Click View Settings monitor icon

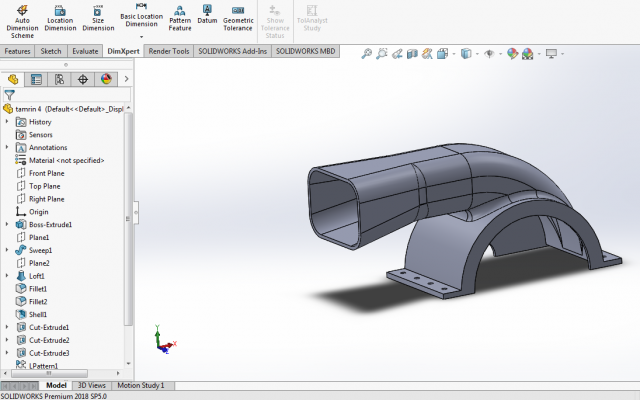click(x=551, y=53)
